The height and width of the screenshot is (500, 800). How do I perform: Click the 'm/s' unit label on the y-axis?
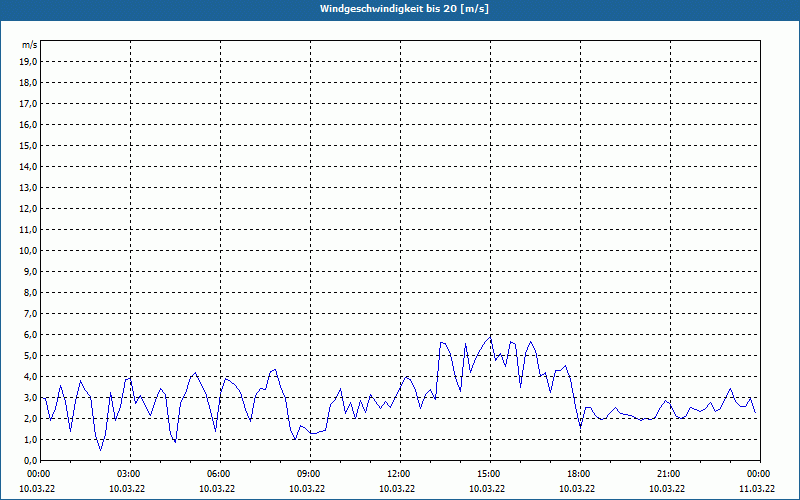point(30,45)
